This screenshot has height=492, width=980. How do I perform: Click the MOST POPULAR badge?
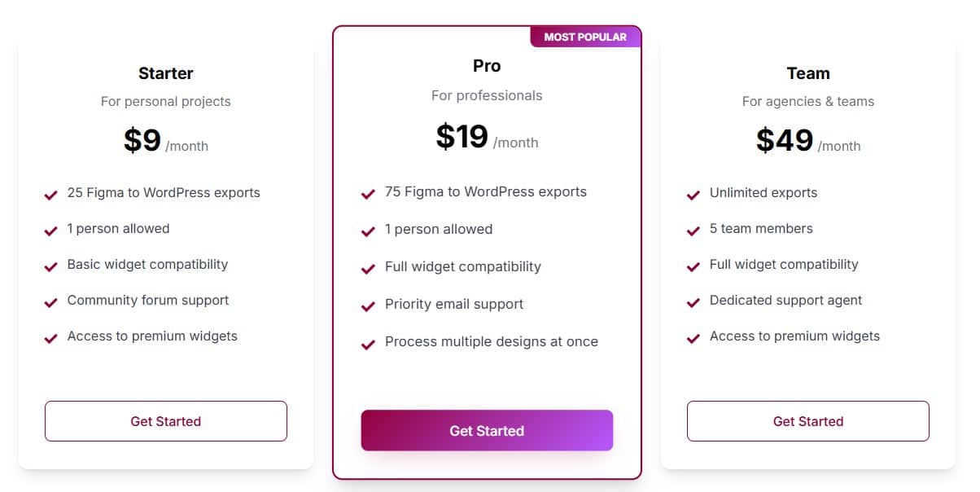coord(586,37)
